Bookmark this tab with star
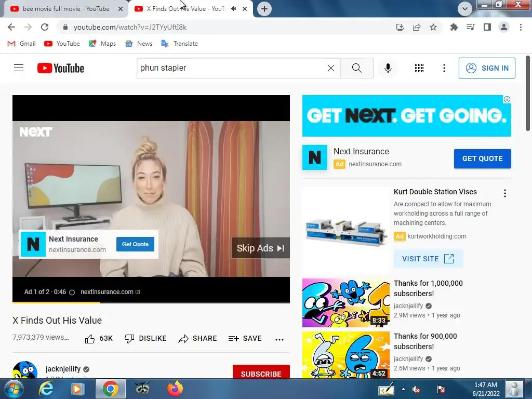Screen dimensions: 532x399 tap(433, 27)
